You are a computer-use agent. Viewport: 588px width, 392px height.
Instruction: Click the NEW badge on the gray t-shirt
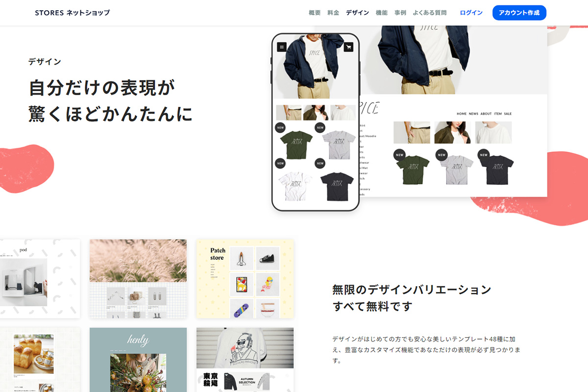point(441,155)
